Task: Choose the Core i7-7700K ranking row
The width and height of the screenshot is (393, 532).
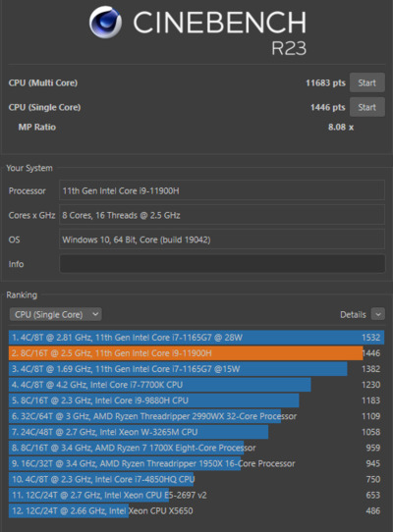Action: click(x=196, y=385)
